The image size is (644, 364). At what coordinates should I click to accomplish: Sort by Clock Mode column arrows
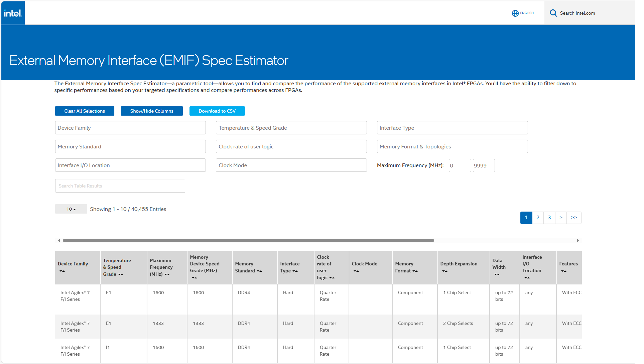[356, 271]
